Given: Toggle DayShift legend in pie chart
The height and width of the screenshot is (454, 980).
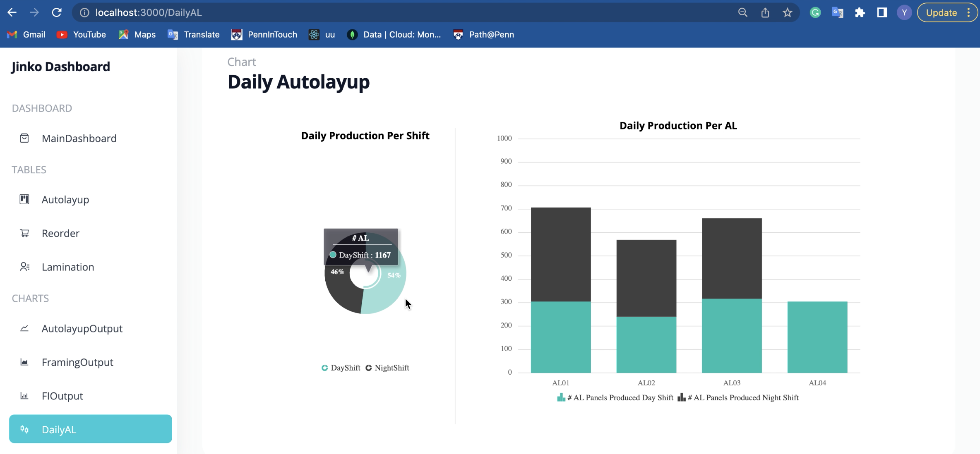Looking at the screenshot, I should pyautogui.click(x=341, y=368).
